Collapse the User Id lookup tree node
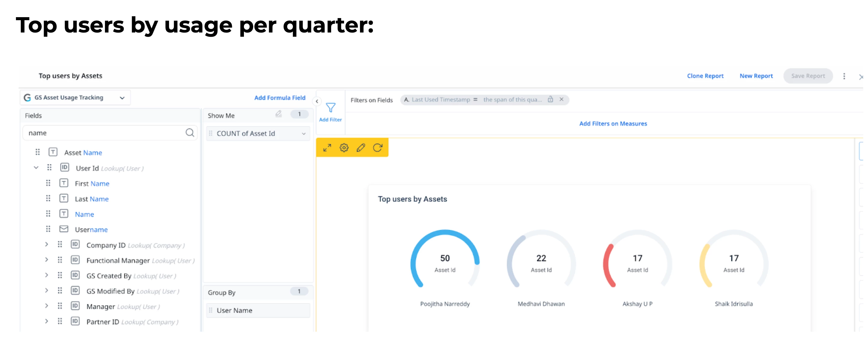Viewport: 868px width, 351px height. click(x=36, y=168)
